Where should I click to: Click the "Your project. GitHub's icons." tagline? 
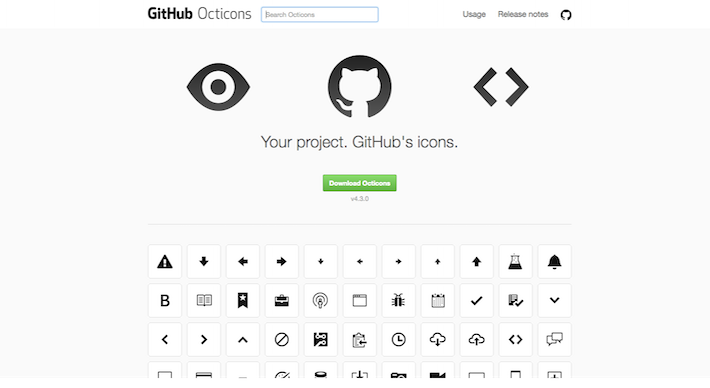tap(360, 142)
